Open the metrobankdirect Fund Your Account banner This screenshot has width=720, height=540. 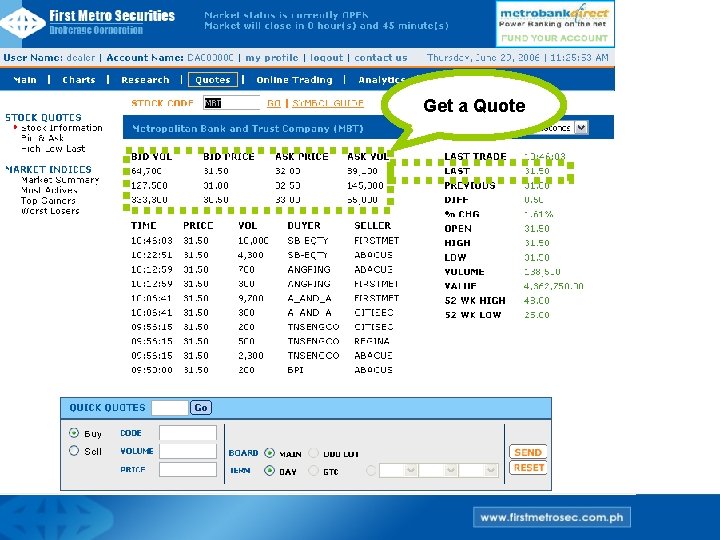pyautogui.click(x=555, y=23)
